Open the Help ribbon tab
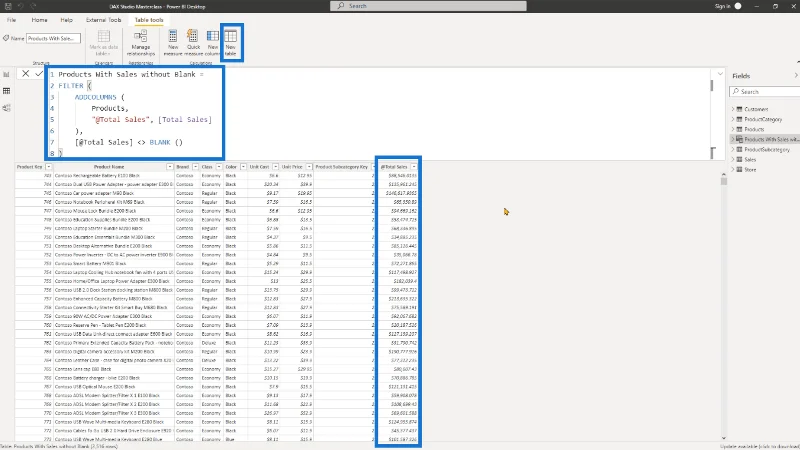Viewport: 800px width, 450px height. (x=66, y=20)
